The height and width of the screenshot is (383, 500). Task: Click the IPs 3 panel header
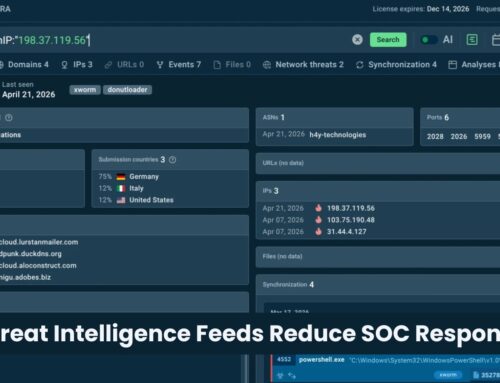point(378,191)
